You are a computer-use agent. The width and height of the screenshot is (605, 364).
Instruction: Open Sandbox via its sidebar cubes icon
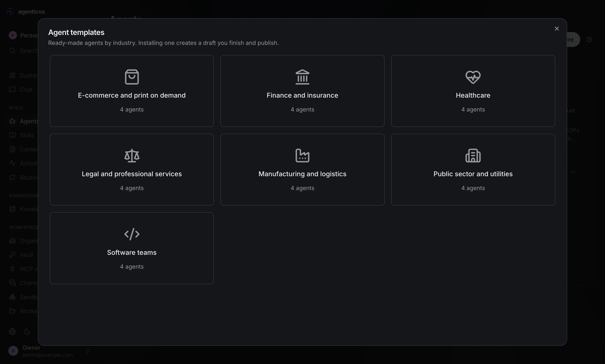point(12,297)
